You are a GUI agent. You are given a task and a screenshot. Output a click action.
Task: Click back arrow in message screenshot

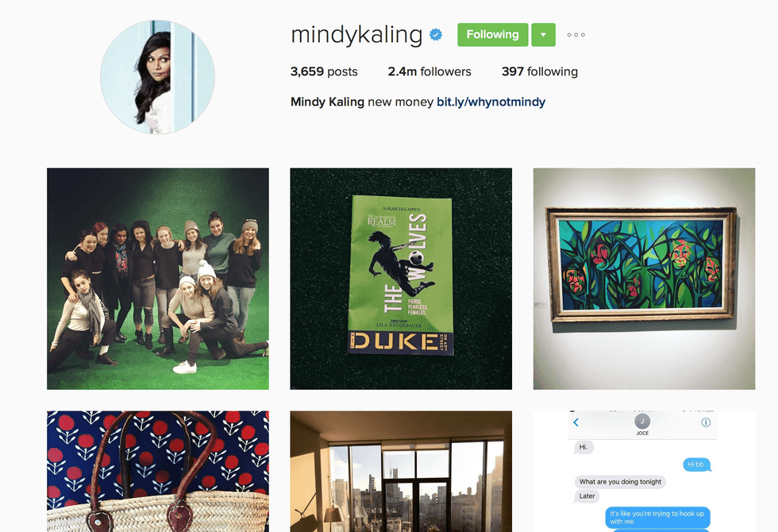point(576,422)
